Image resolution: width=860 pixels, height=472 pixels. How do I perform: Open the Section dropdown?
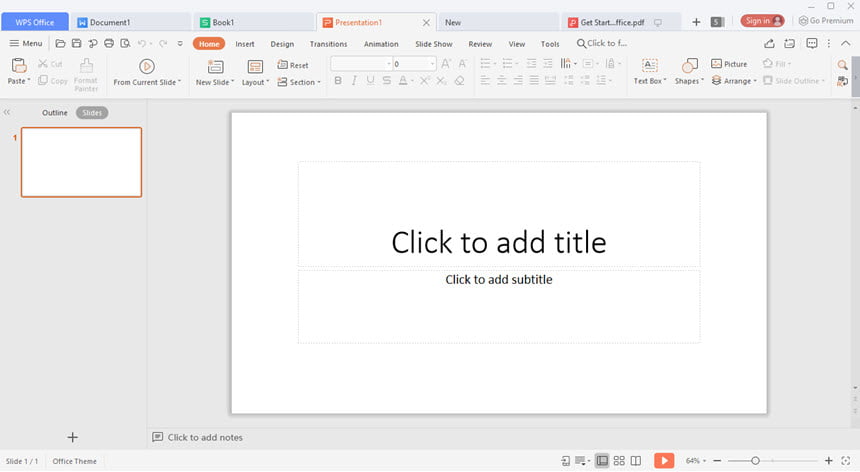pyautogui.click(x=299, y=82)
